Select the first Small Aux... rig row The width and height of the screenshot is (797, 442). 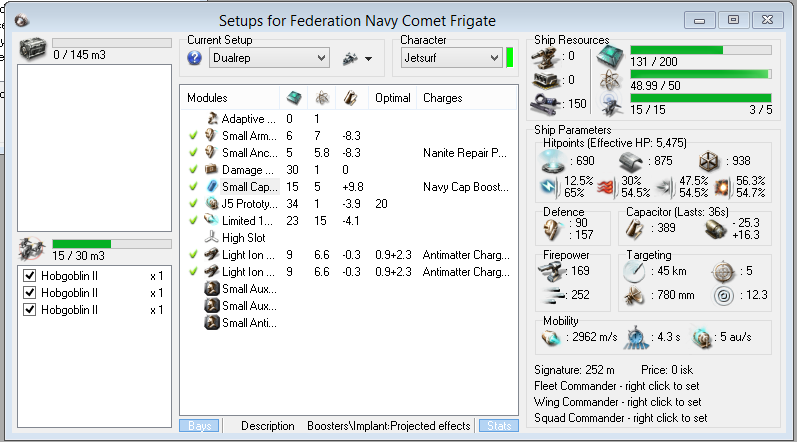(x=348, y=289)
